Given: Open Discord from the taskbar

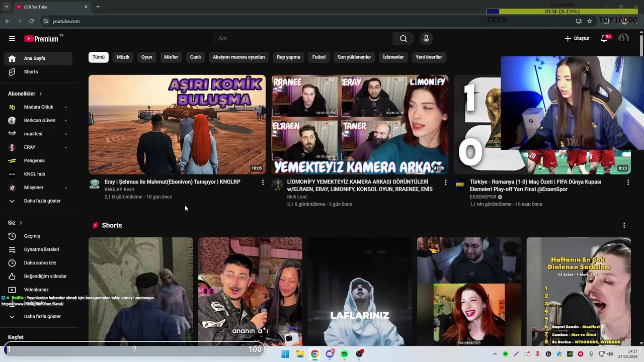Looking at the screenshot, I should click(x=330, y=354).
